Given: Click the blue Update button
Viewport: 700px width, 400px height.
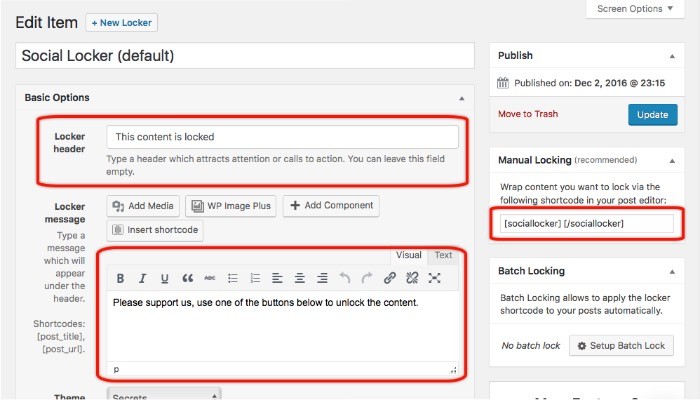Looking at the screenshot, I should [x=652, y=114].
